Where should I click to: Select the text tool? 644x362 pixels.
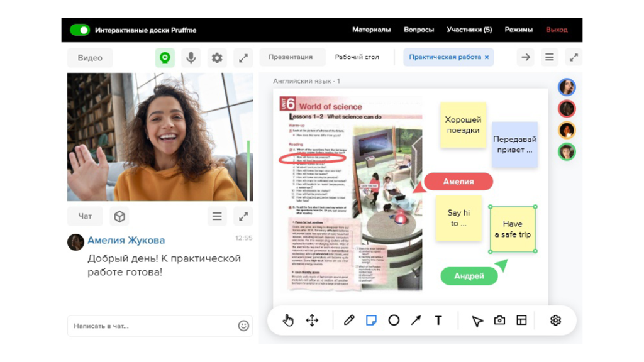tap(438, 321)
